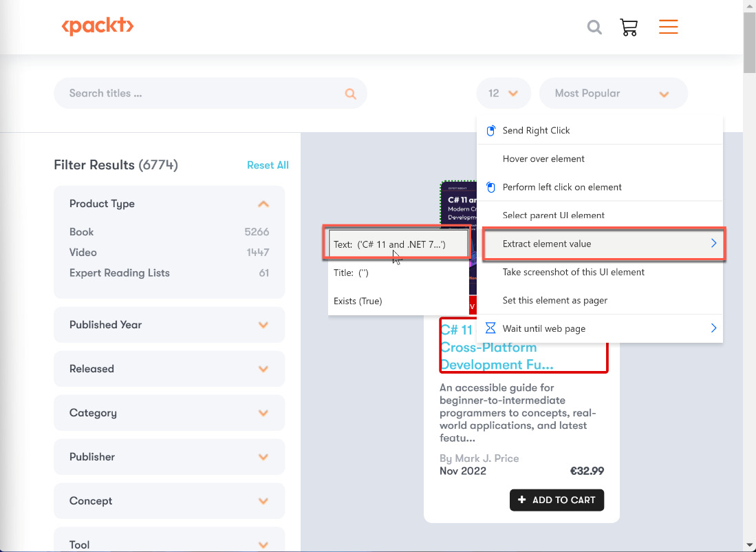Choose Perform left click on element

click(600, 187)
